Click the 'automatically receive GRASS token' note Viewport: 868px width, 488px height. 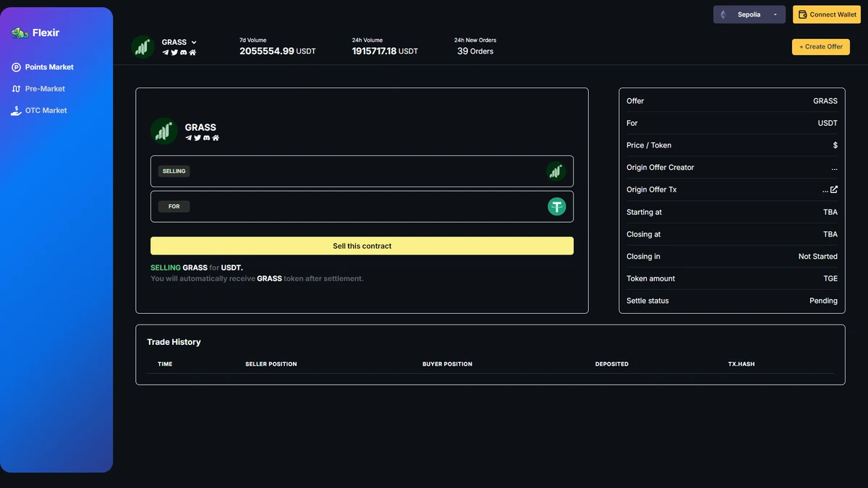(x=257, y=278)
